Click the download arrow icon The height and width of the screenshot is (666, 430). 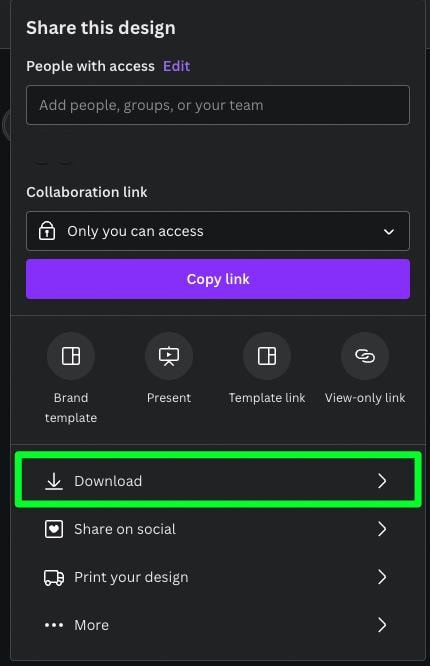click(x=54, y=481)
